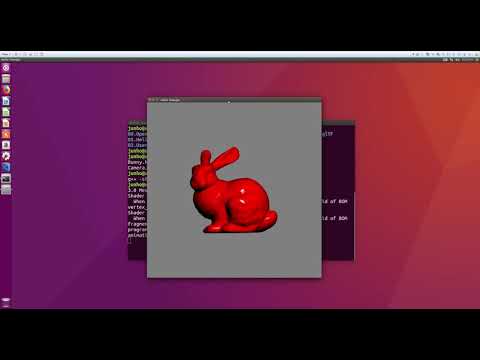Viewport: 480px width, 360px height.
Task: Open LibreOffice Calc from the dock
Action: (6, 112)
